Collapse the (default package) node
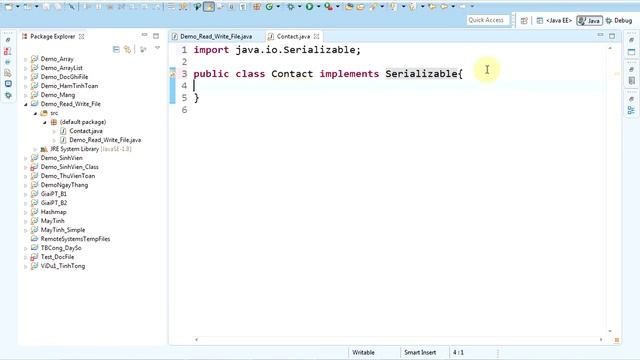Screen dimensions: 640x360 click(44, 122)
